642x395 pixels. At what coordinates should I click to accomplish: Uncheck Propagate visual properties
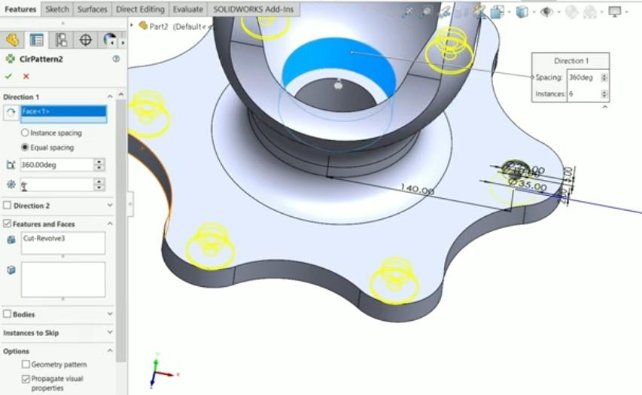click(26, 379)
